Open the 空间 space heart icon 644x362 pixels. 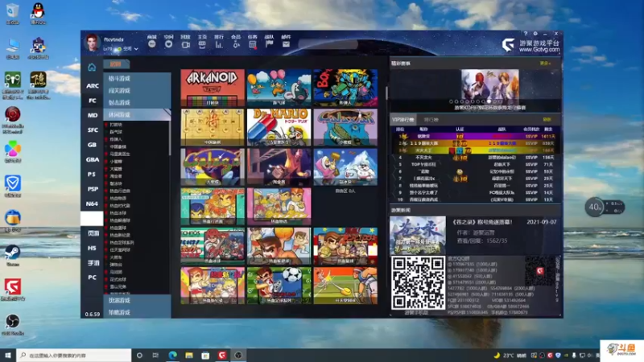(169, 44)
